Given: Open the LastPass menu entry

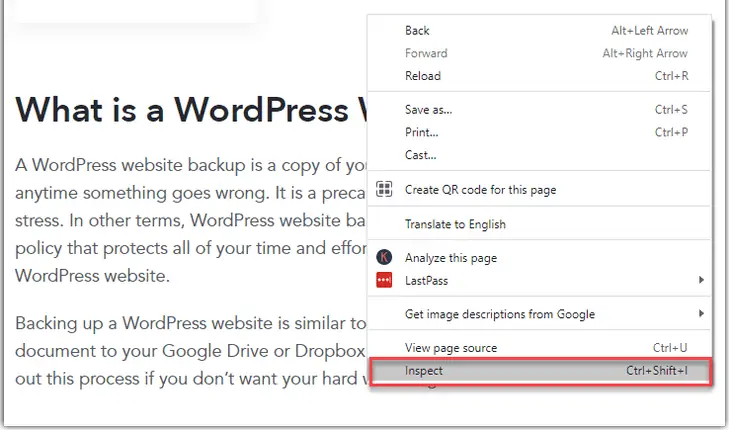Looking at the screenshot, I should pos(539,281).
